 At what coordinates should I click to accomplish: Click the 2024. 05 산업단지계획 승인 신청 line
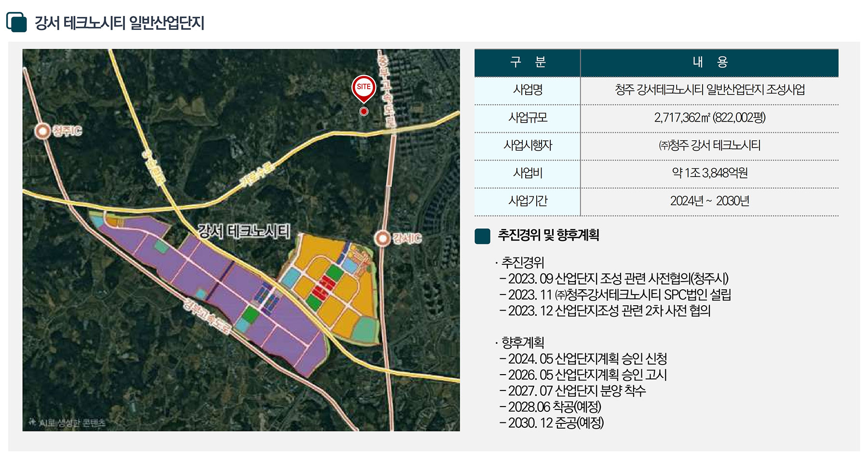point(583,359)
